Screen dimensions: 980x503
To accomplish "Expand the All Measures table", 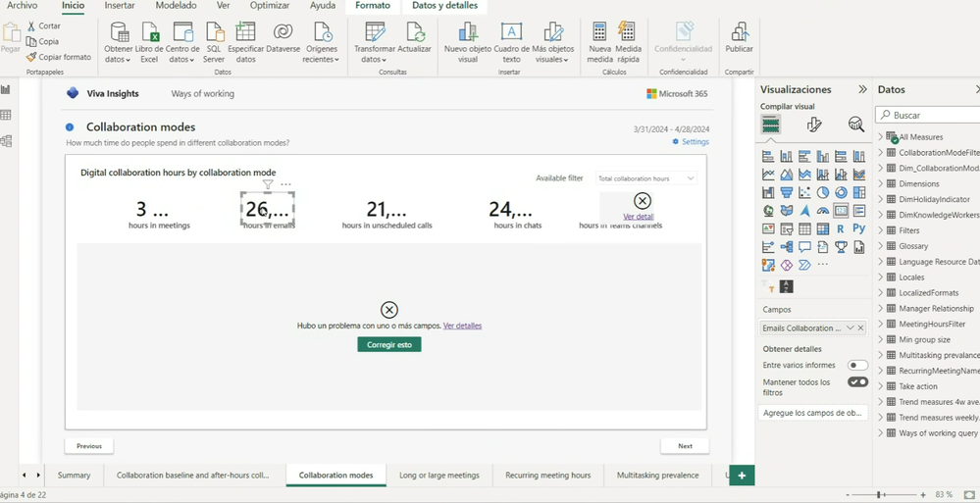I will tap(881, 137).
